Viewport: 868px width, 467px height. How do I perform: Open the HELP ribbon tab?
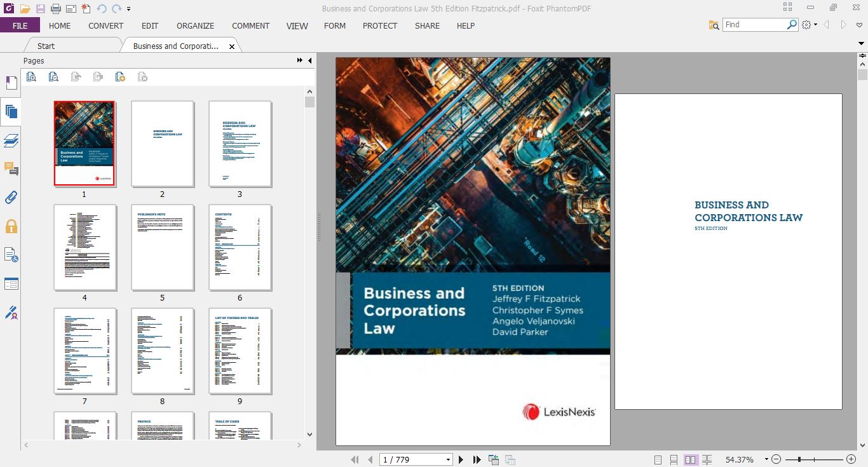point(466,25)
